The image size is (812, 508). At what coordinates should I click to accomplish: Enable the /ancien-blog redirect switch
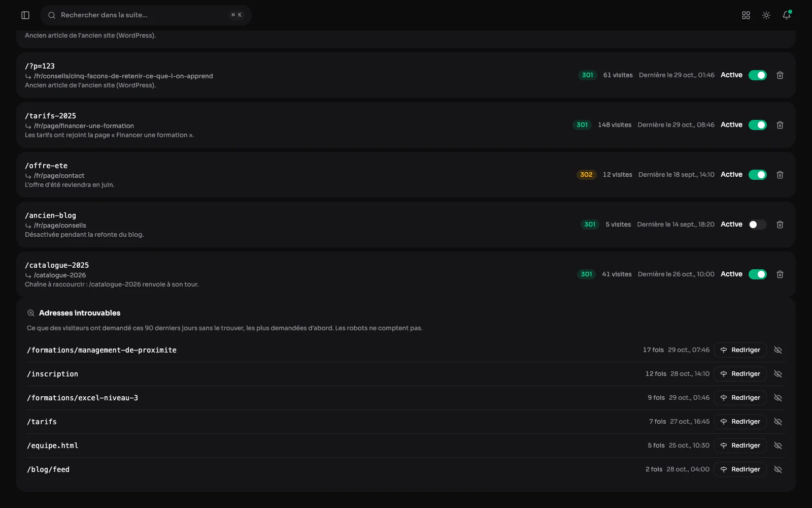point(758,225)
